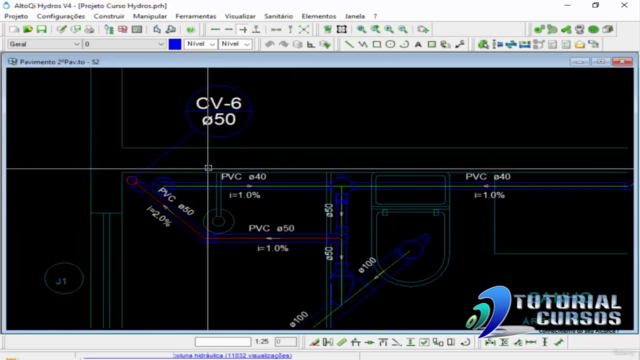Click the horizontal dimension icon bottom right
The height and width of the screenshot is (360, 640).
531,342
